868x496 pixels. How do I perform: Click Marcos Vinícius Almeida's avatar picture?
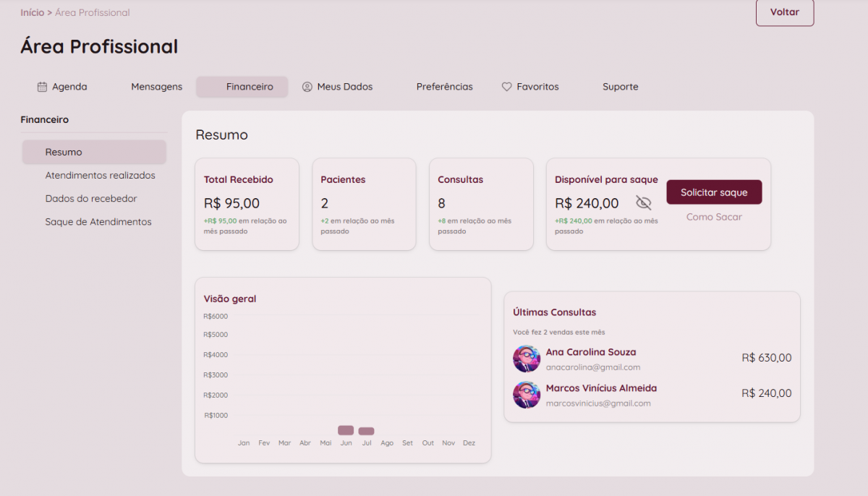527,395
